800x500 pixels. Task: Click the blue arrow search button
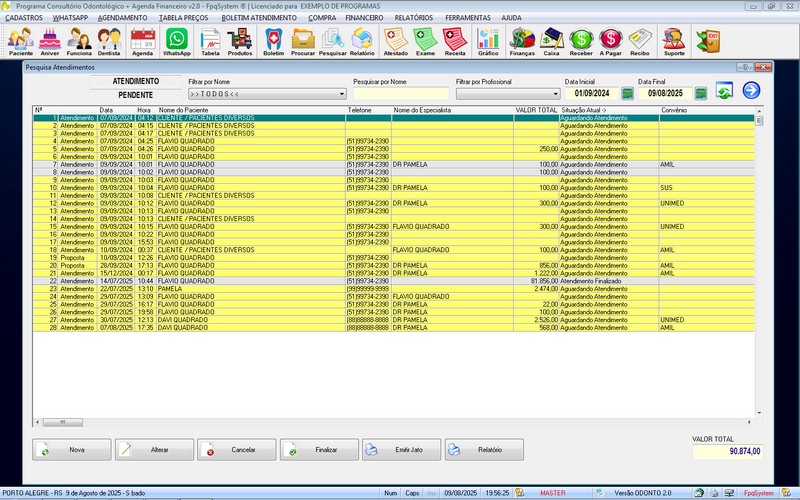(751, 92)
